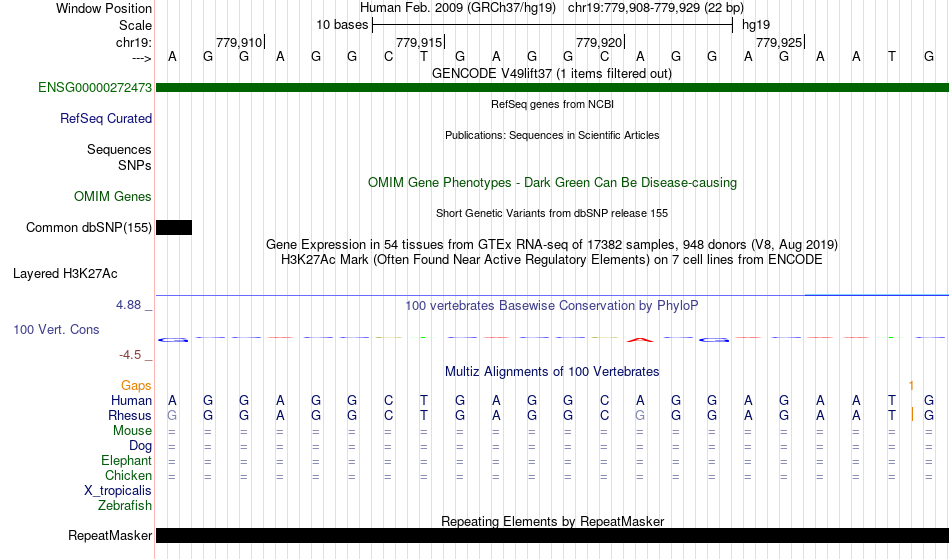Click the 10 bases scale bar label
The image size is (950, 559).
point(342,25)
